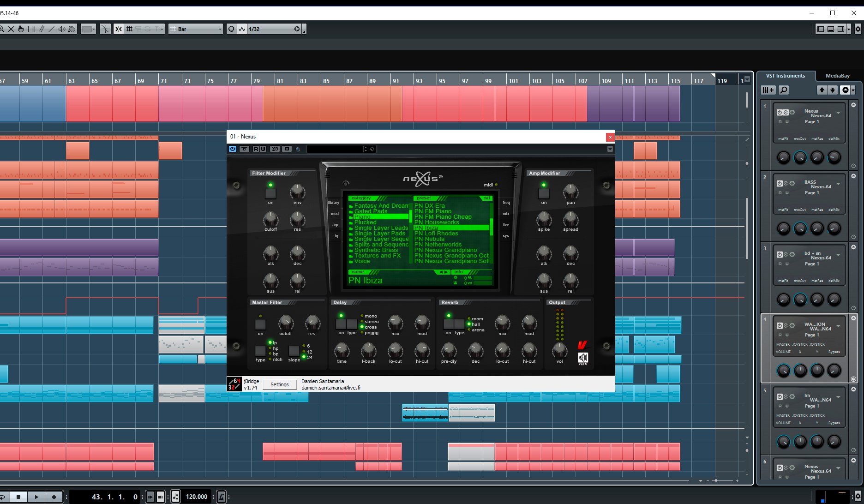Click the tempo value 120.000
Image resolution: width=864 pixels, height=504 pixels.
[x=197, y=497]
